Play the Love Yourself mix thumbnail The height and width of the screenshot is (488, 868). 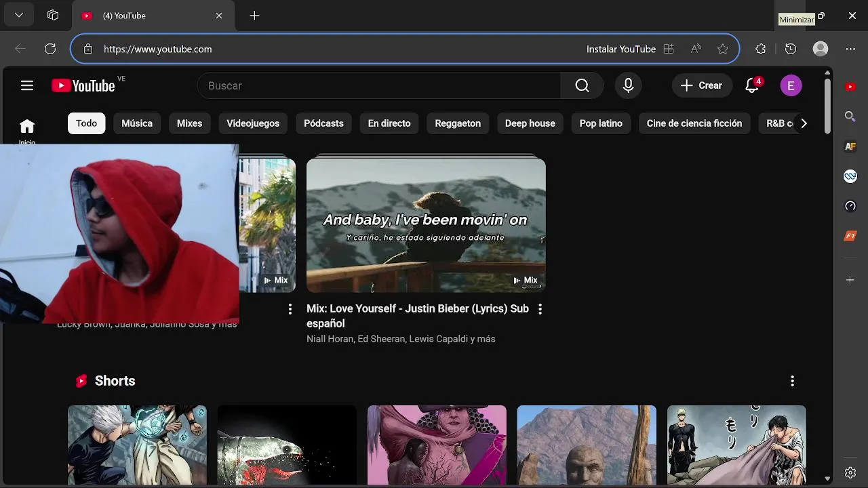tap(426, 225)
